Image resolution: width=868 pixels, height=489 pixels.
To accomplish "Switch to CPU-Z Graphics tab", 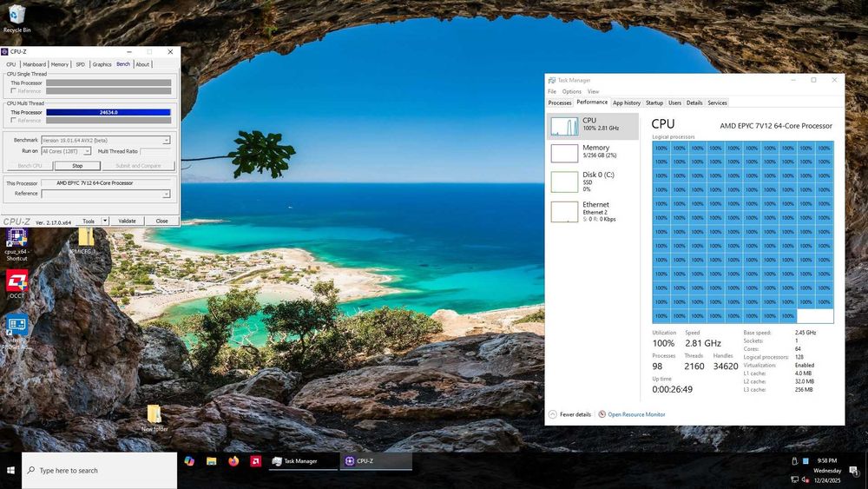I will (x=102, y=64).
